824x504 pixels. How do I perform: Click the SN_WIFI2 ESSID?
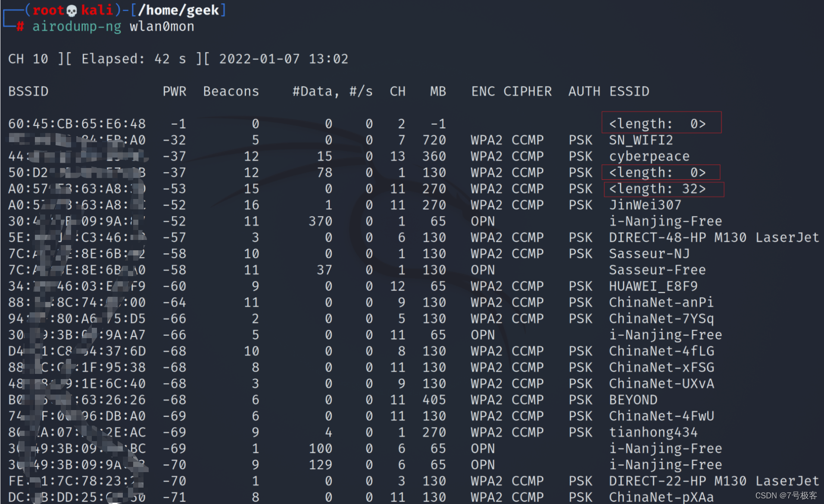coord(641,140)
